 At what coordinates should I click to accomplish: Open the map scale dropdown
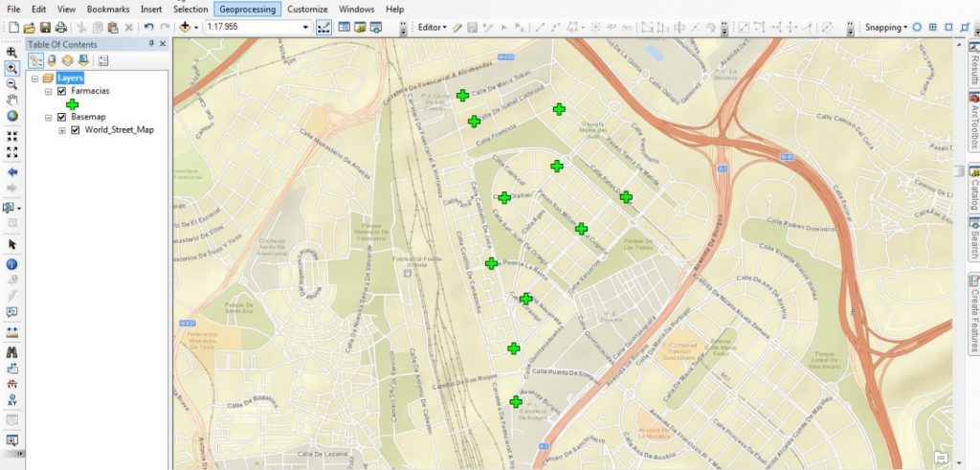point(305,27)
